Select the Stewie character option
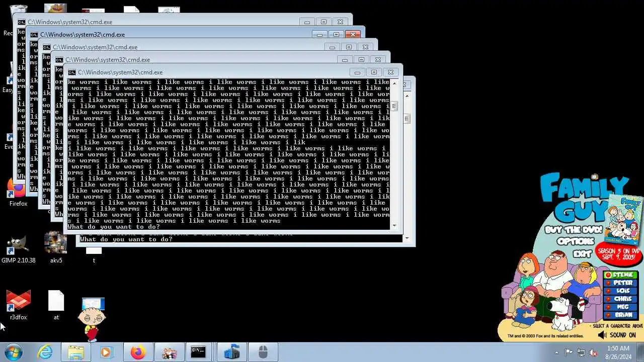Screen dimensions: 644x362 [x=621, y=275]
